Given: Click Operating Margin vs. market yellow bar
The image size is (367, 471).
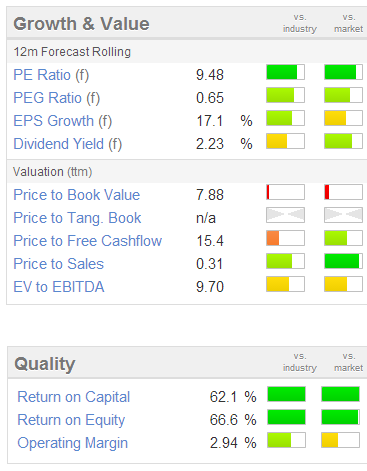Looking at the screenshot, I should click(x=341, y=440).
